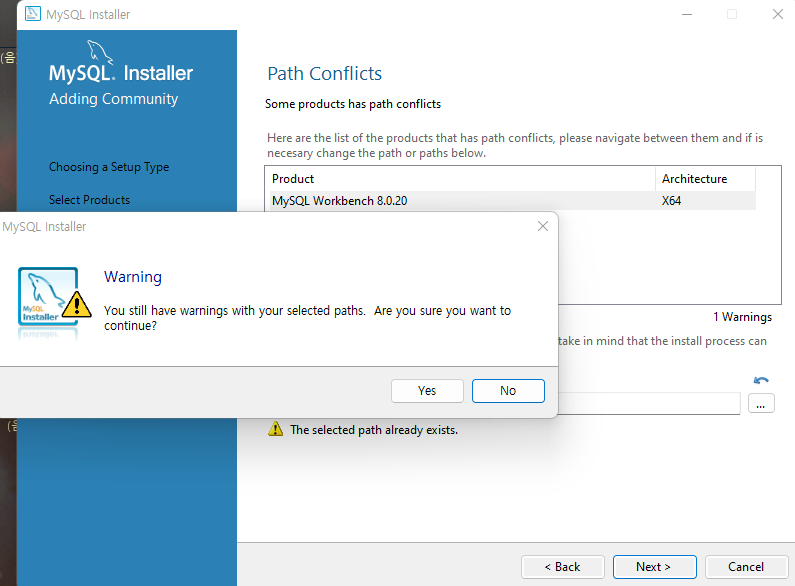This screenshot has height=586, width=795.
Task: Click the MySQL Installer title bar icon
Action: click(33, 14)
